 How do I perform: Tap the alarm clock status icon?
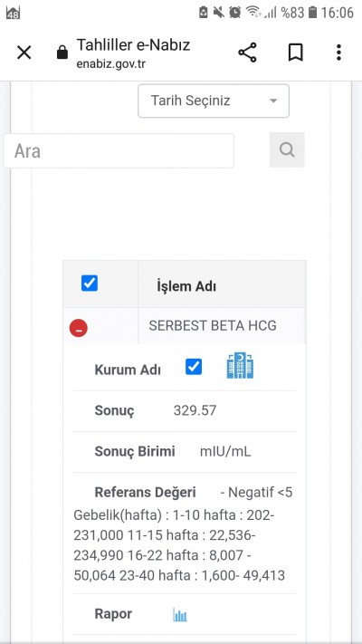tap(234, 13)
